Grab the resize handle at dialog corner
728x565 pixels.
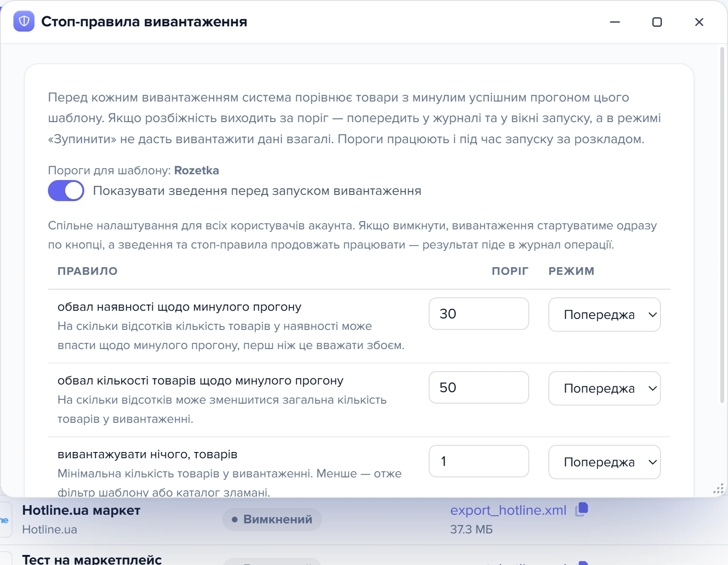click(x=718, y=488)
